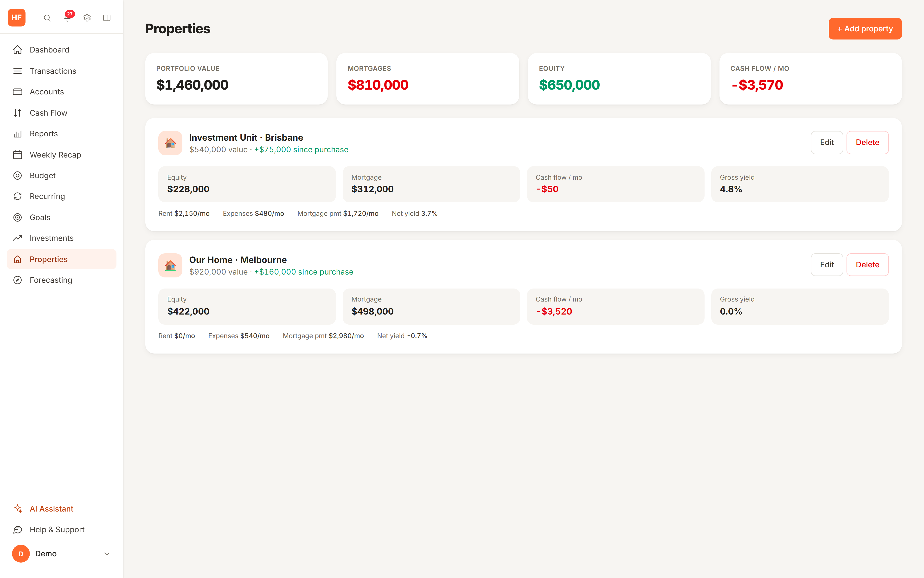This screenshot has width=924, height=578.
Task: Click 'Net yield 3.7%' text
Action: [x=415, y=213]
